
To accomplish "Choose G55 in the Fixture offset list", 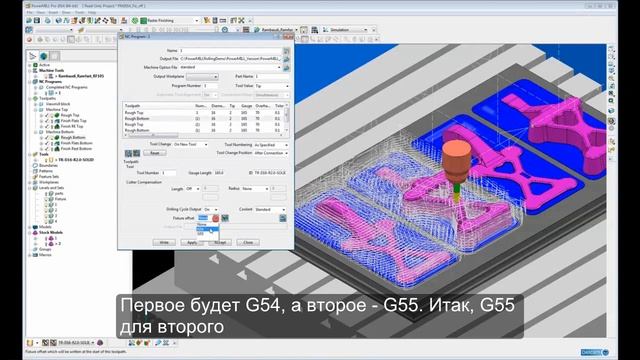I will tap(207, 234).
